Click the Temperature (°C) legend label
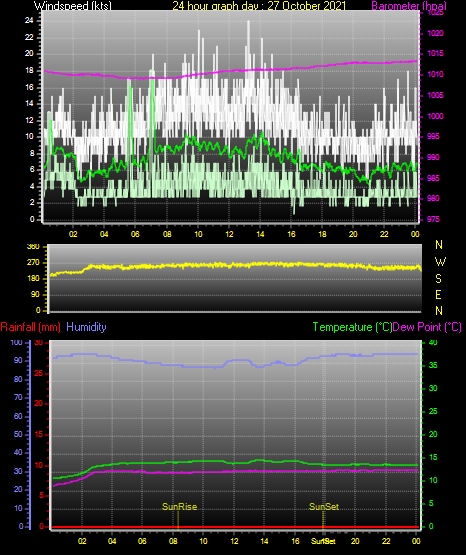Screen dimensions: 466x555 click(352, 327)
